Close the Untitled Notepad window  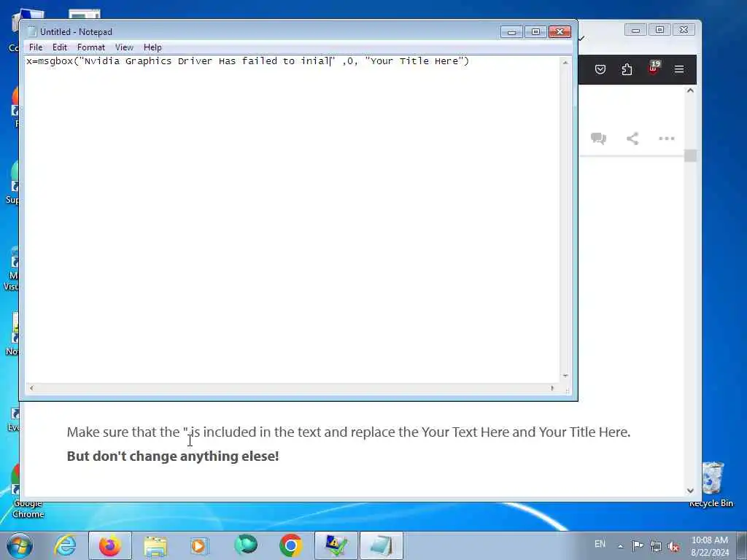(x=560, y=32)
